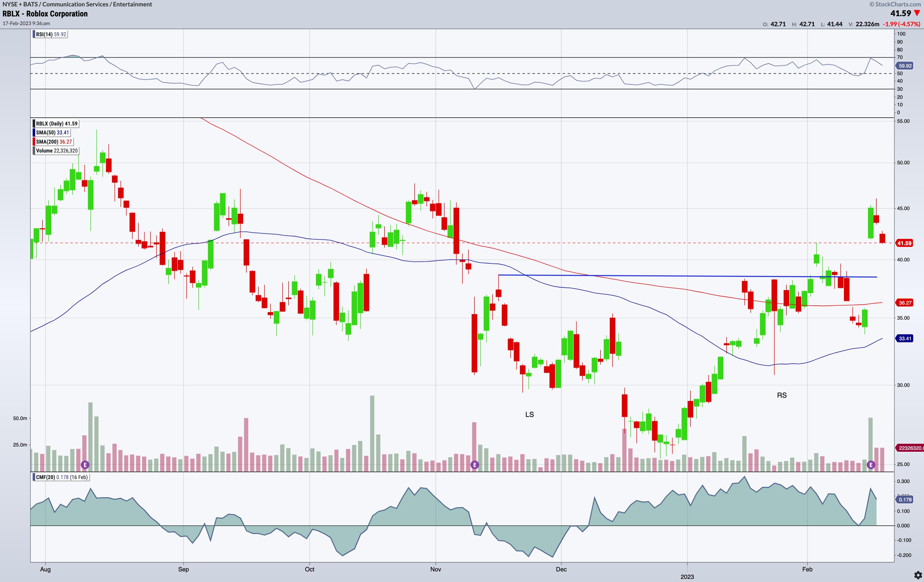The width and height of the screenshot is (924, 582).
Task: Click the red 41.59 price axis tag
Action: (904, 243)
